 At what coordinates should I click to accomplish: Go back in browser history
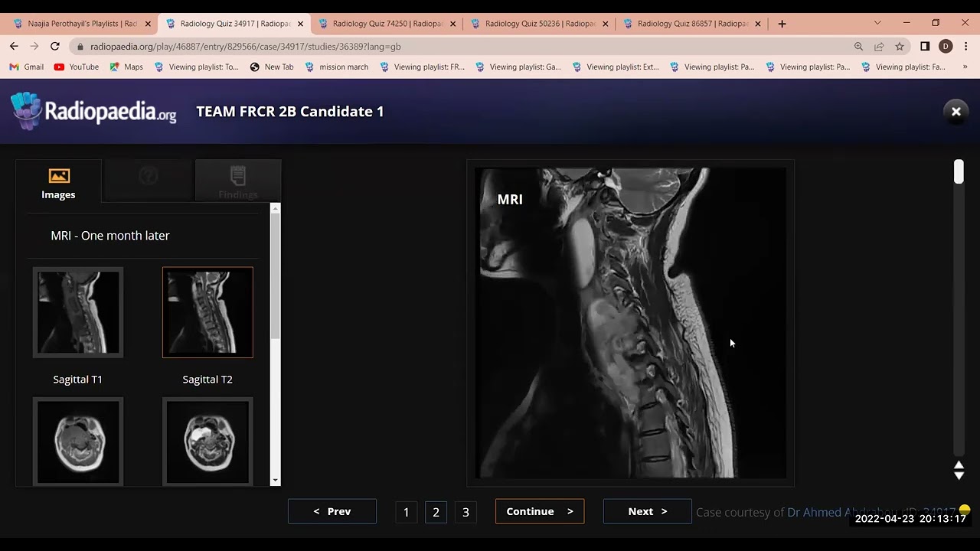pyautogui.click(x=14, y=46)
